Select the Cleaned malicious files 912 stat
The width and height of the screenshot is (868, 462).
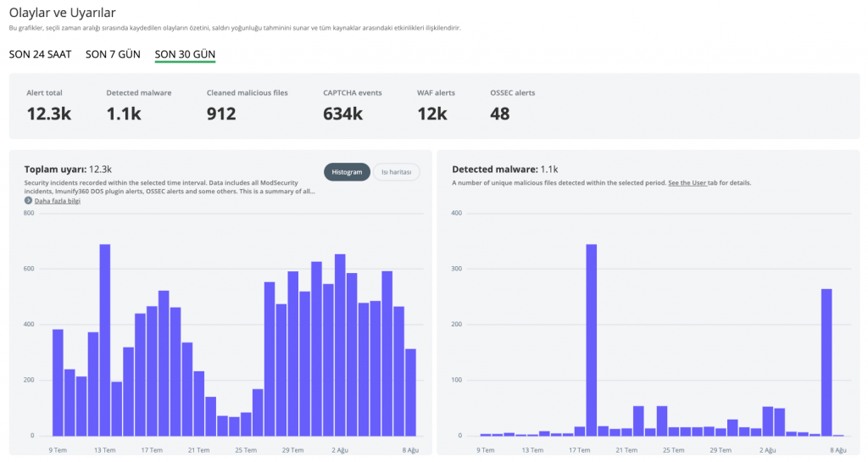pyautogui.click(x=247, y=106)
